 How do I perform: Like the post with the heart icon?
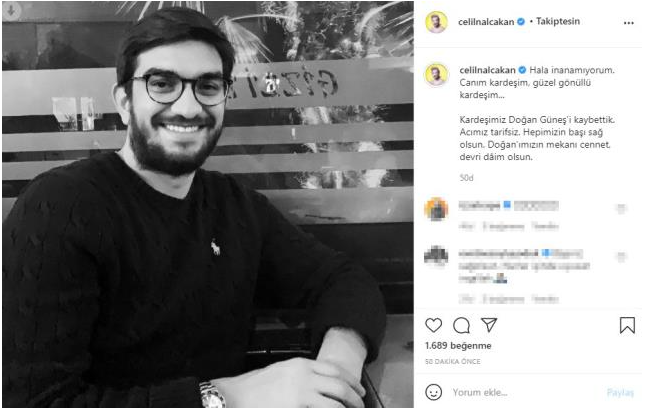click(433, 325)
